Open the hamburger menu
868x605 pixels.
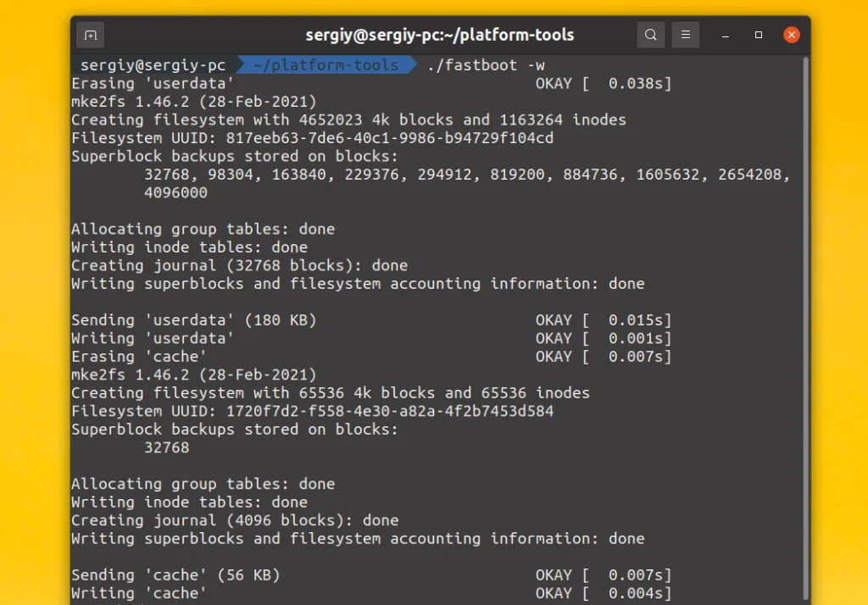(x=685, y=35)
